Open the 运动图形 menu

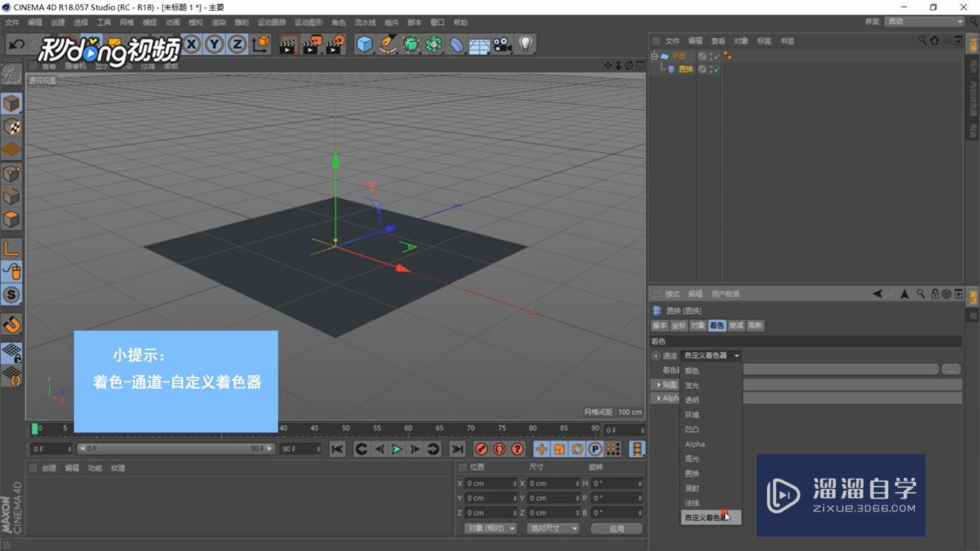[308, 22]
